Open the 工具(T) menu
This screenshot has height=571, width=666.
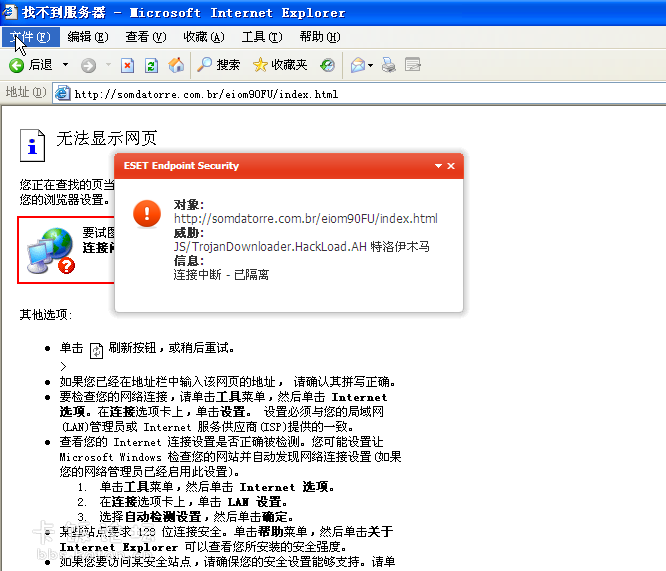click(x=261, y=37)
